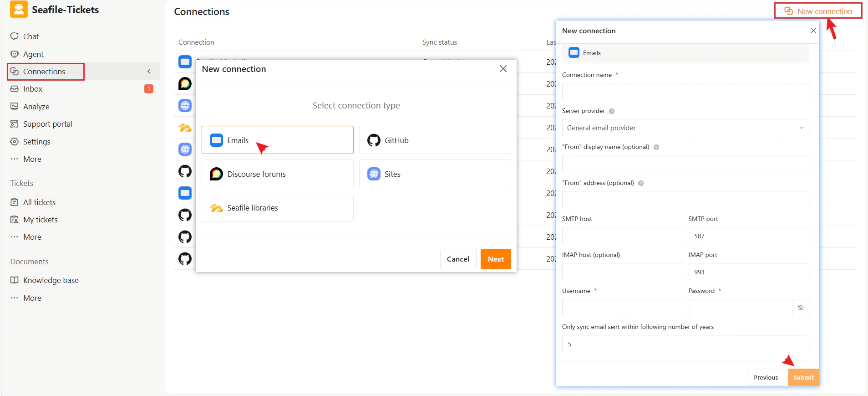Collapse the sidebar with the chevron
Viewport: 868px width, 396px height.
point(149,71)
